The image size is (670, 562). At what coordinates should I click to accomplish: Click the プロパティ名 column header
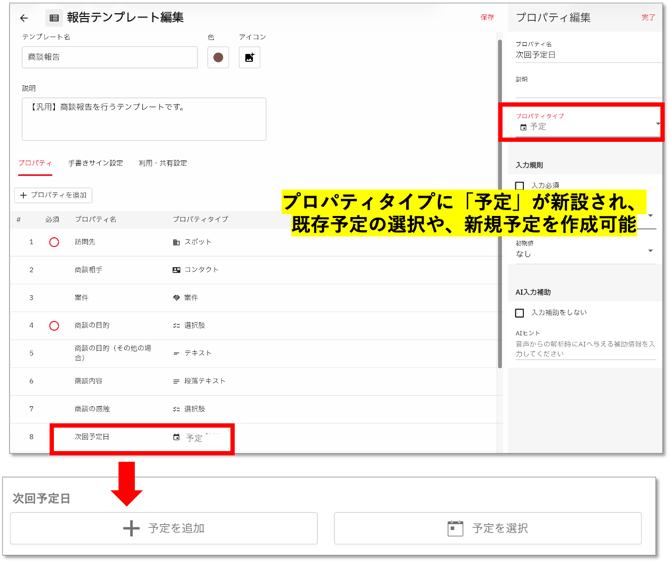[95, 219]
